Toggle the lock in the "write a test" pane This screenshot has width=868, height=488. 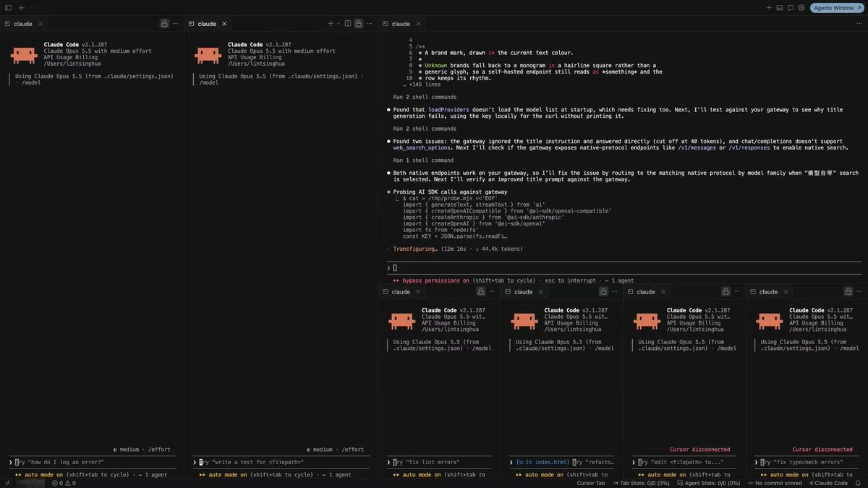(x=357, y=23)
